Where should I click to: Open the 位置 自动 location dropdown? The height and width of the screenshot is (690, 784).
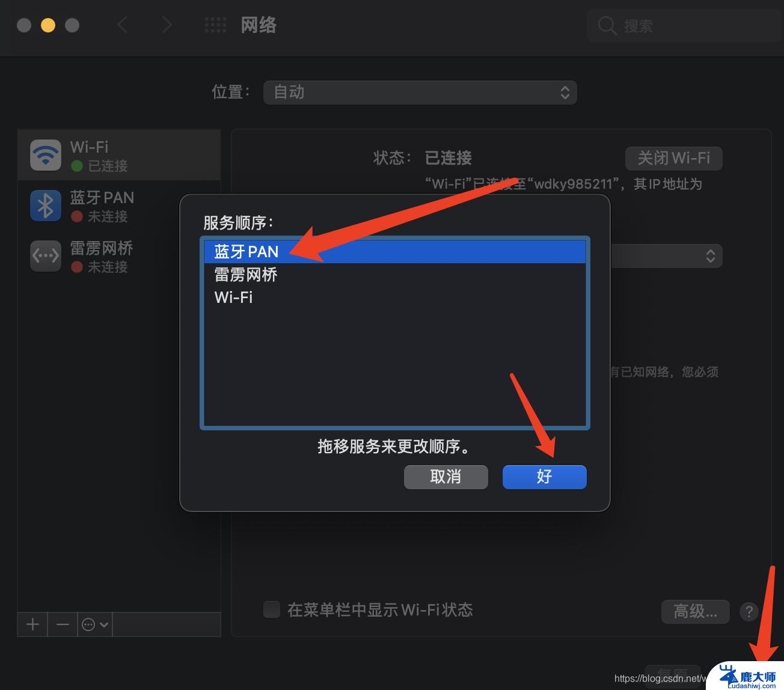[420, 92]
